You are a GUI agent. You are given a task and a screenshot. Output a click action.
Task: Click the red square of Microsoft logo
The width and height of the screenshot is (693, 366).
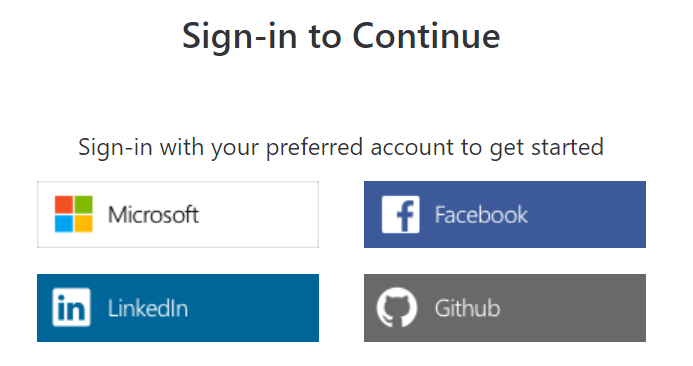pos(64,205)
